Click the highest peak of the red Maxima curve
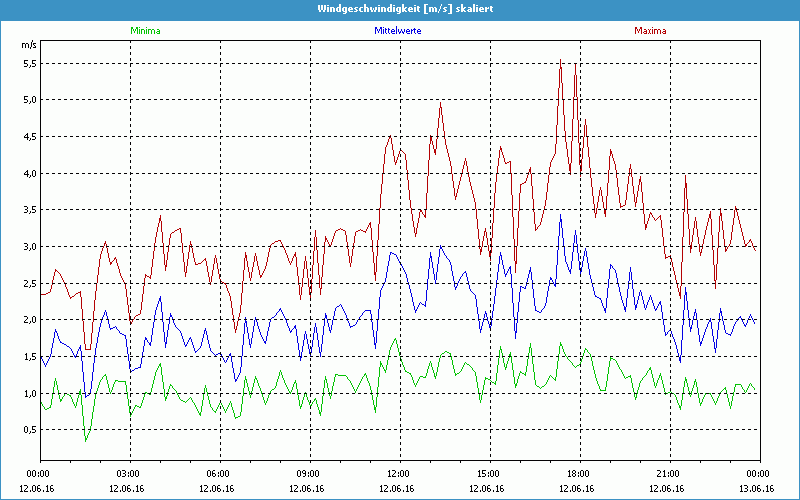Image resolution: width=800 pixels, height=500 pixels. pyautogui.click(x=561, y=60)
